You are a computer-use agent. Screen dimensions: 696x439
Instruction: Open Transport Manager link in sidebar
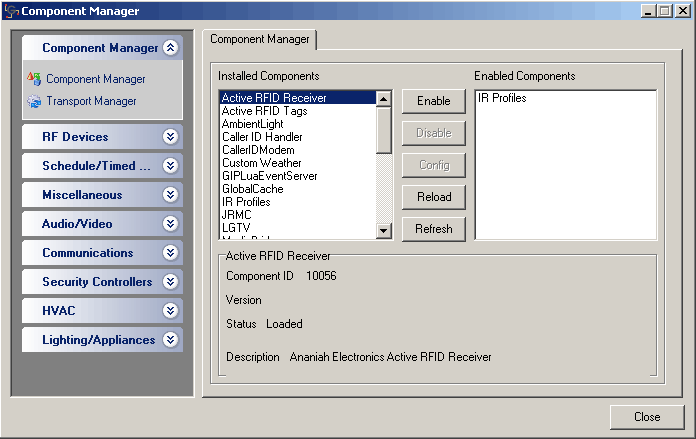(91, 101)
